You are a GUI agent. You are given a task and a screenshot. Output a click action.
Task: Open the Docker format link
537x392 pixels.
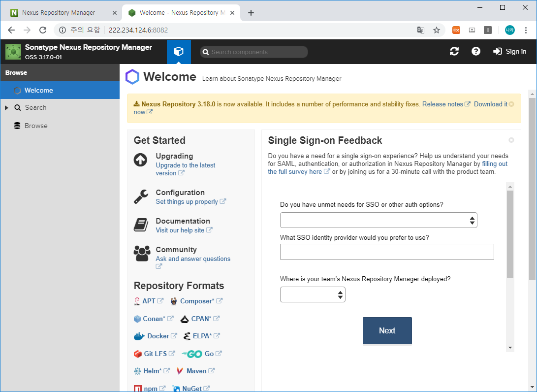coord(162,336)
